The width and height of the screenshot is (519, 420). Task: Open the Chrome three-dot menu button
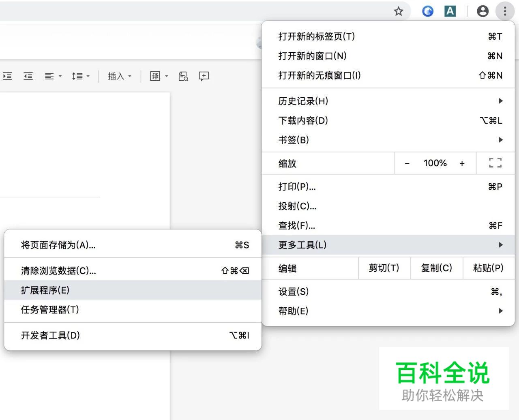click(505, 11)
